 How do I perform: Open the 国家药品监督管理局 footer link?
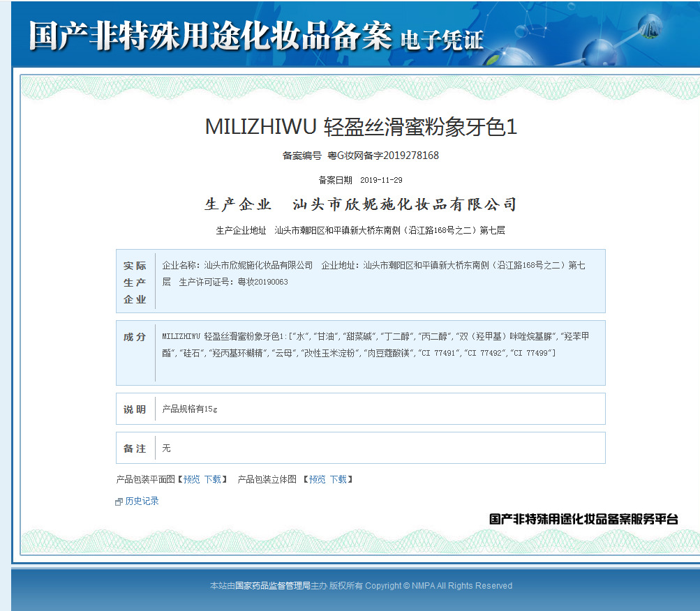pyautogui.click(x=272, y=586)
